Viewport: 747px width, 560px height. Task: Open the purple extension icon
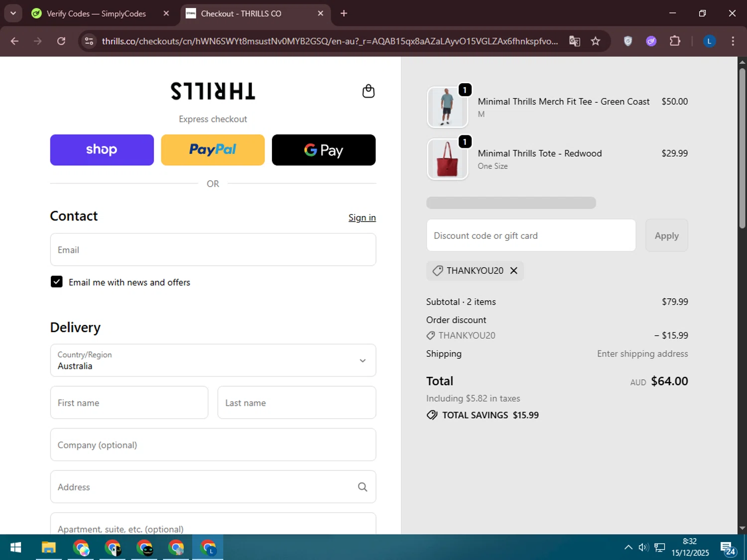[x=651, y=41]
